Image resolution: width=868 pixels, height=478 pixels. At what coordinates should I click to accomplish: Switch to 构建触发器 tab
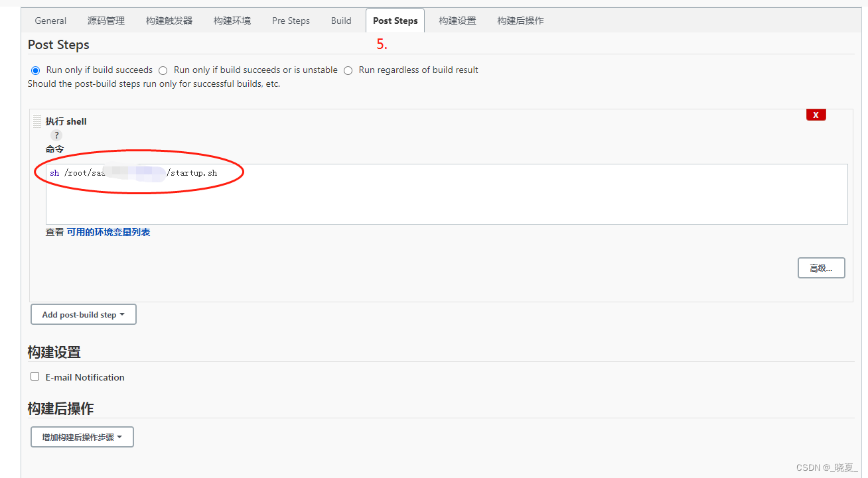point(169,21)
